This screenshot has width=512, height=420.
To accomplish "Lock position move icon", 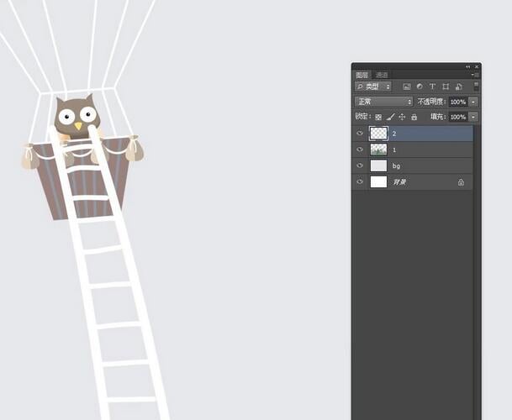I will click(x=402, y=117).
